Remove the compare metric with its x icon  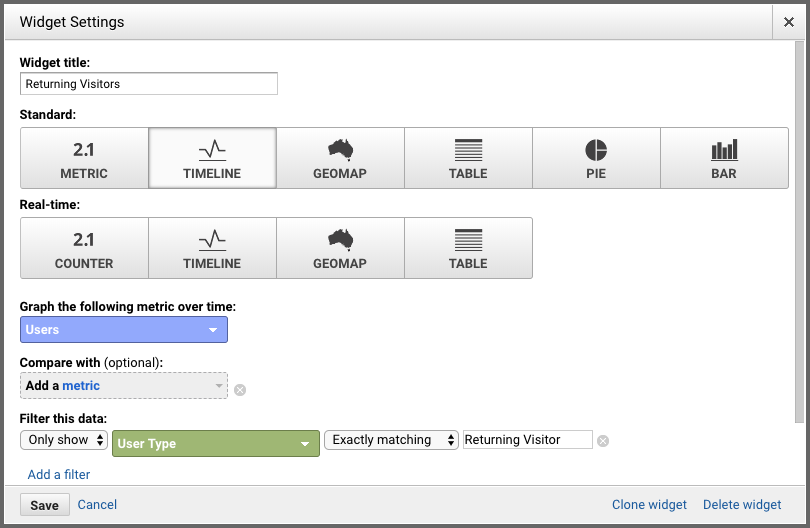(240, 390)
